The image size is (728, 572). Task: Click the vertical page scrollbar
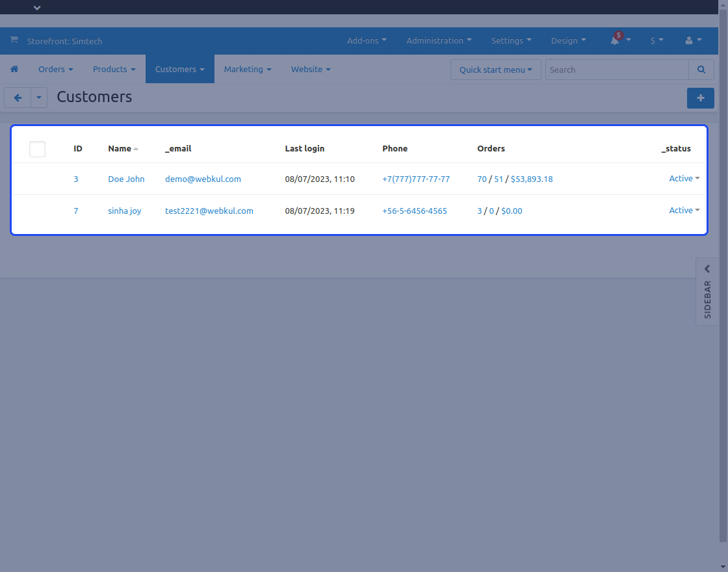point(723,276)
